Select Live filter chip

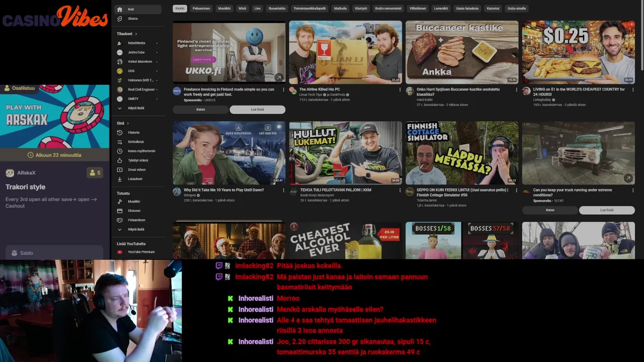tap(258, 9)
